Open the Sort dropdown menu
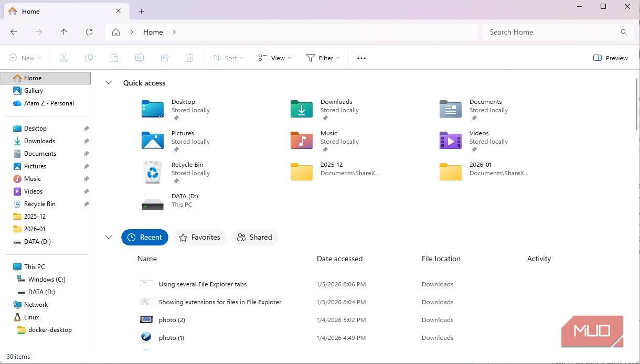 [228, 58]
